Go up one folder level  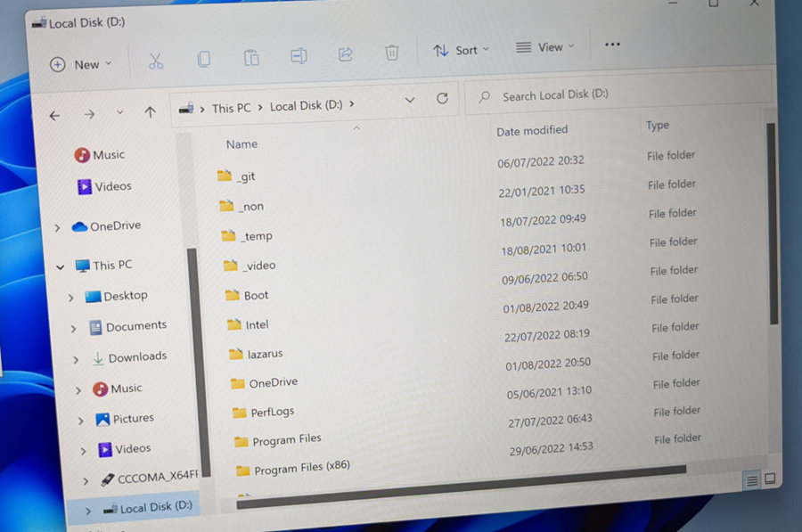tap(150, 111)
